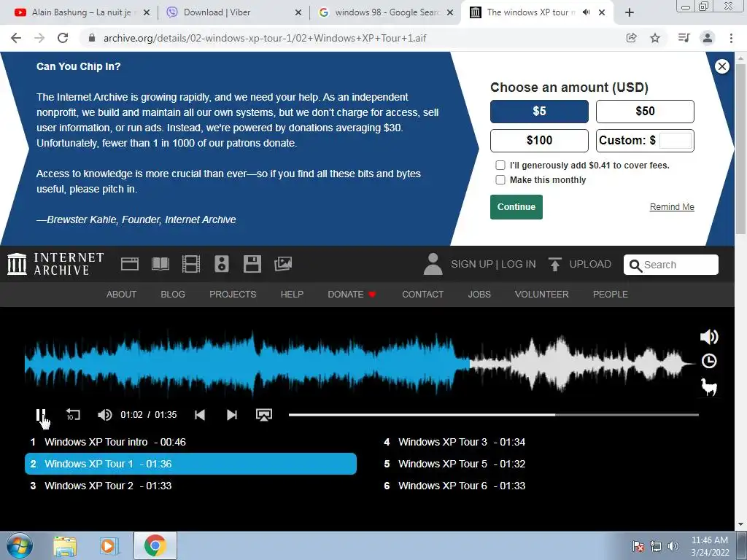747x560 pixels.
Task: Bookmark this page with star
Action: coord(655,38)
